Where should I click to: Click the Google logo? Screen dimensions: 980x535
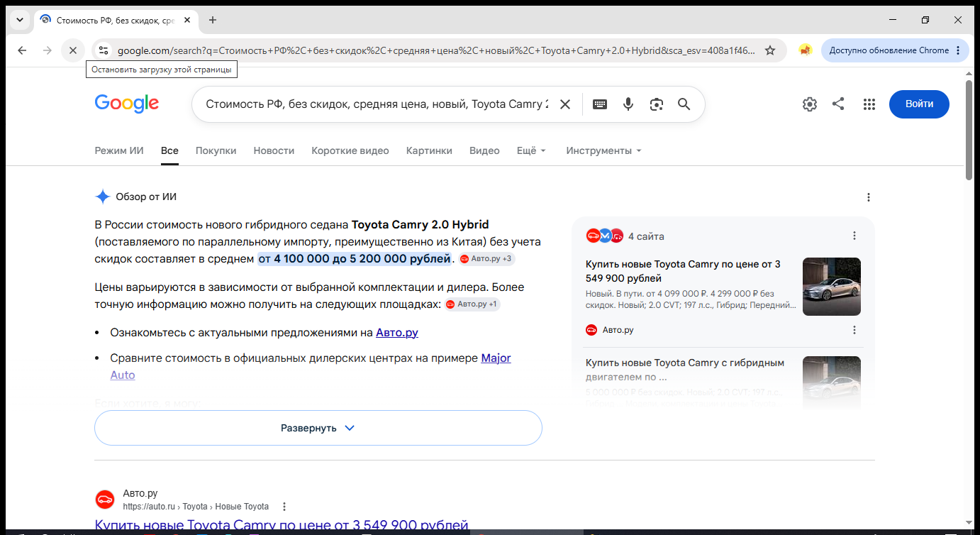coord(127,104)
